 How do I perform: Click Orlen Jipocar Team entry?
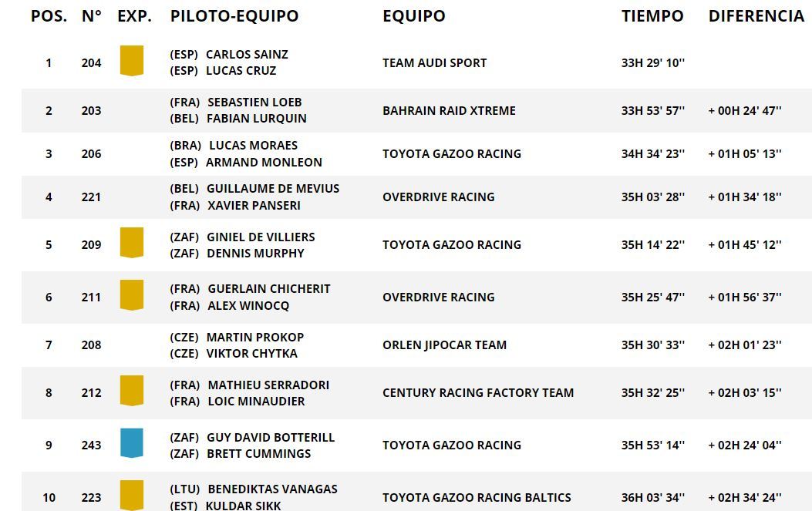point(444,345)
